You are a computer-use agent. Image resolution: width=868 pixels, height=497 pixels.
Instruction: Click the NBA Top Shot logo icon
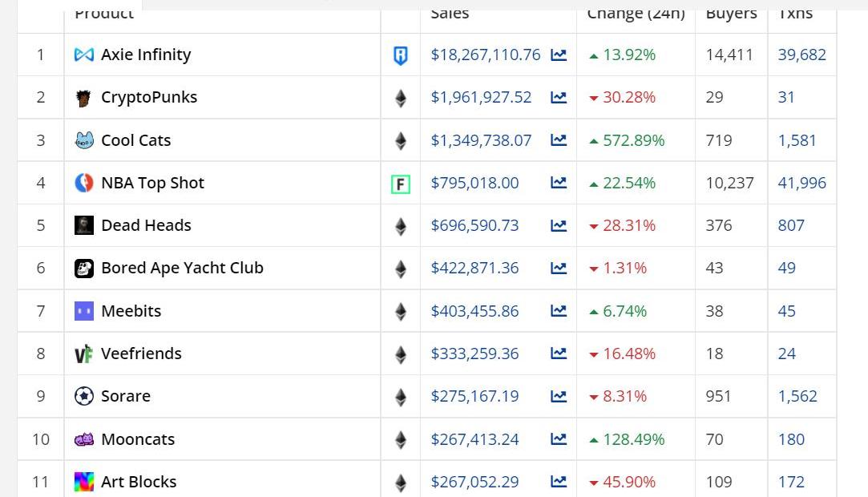[x=84, y=183]
